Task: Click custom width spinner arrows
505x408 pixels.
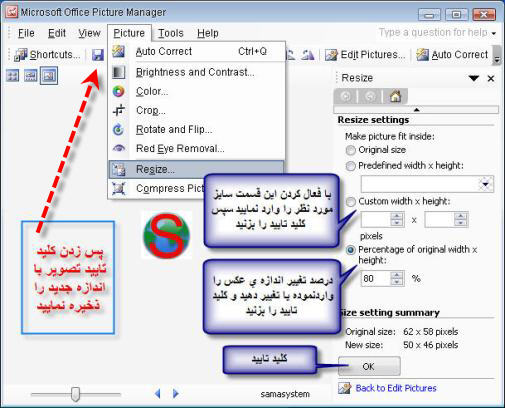Action: click(x=397, y=220)
